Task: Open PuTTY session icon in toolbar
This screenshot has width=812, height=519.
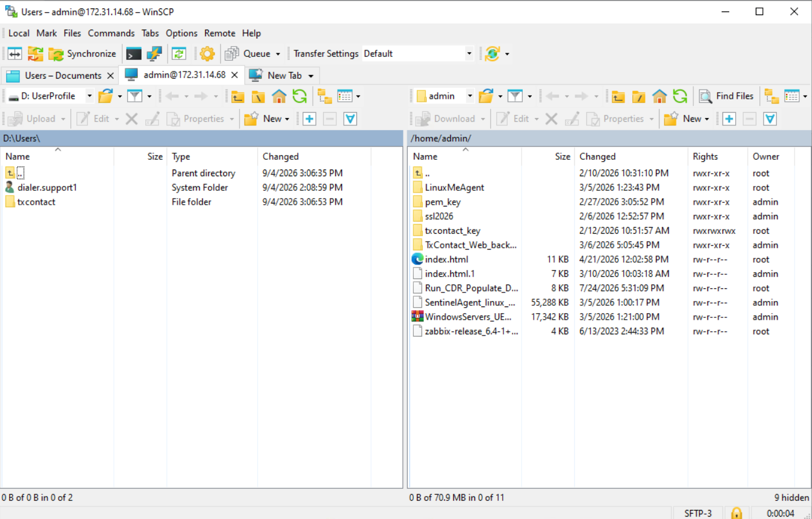Action: click(x=154, y=54)
